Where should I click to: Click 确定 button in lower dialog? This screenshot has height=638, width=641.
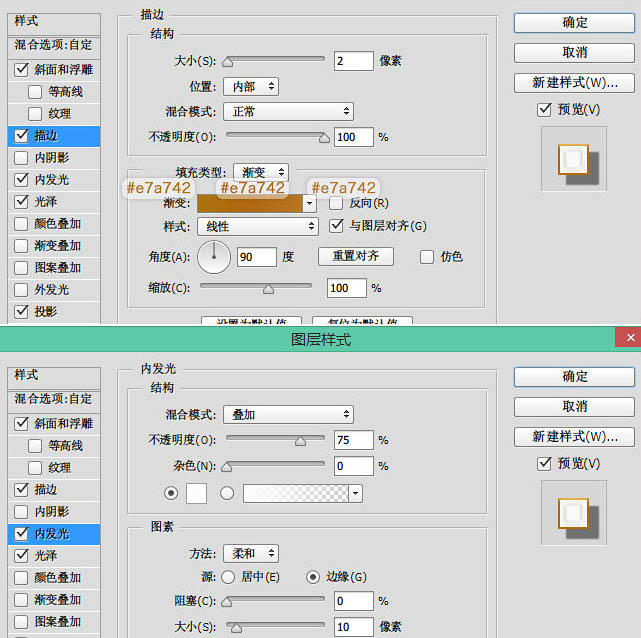pyautogui.click(x=574, y=376)
